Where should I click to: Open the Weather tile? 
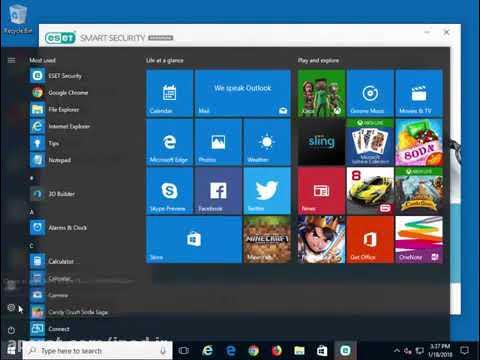click(267, 142)
